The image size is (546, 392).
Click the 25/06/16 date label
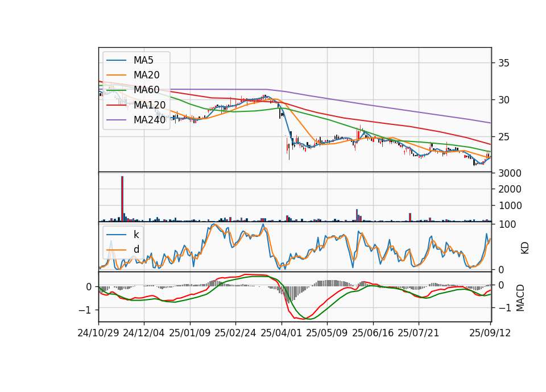(x=373, y=333)
